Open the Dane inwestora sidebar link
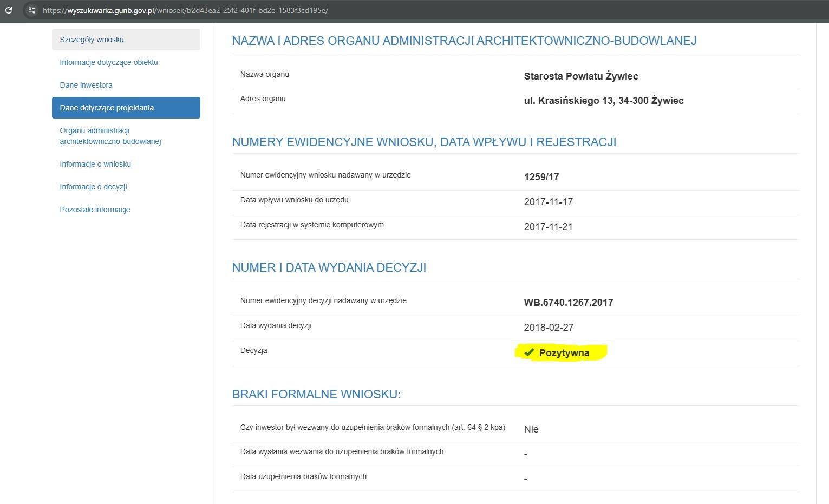The height and width of the screenshot is (504, 829). click(x=86, y=85)
